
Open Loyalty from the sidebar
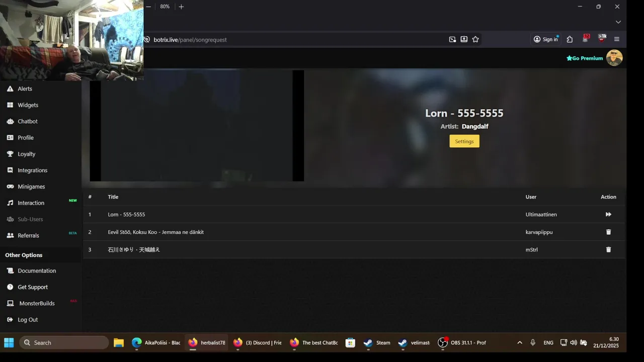pos(26,154)
